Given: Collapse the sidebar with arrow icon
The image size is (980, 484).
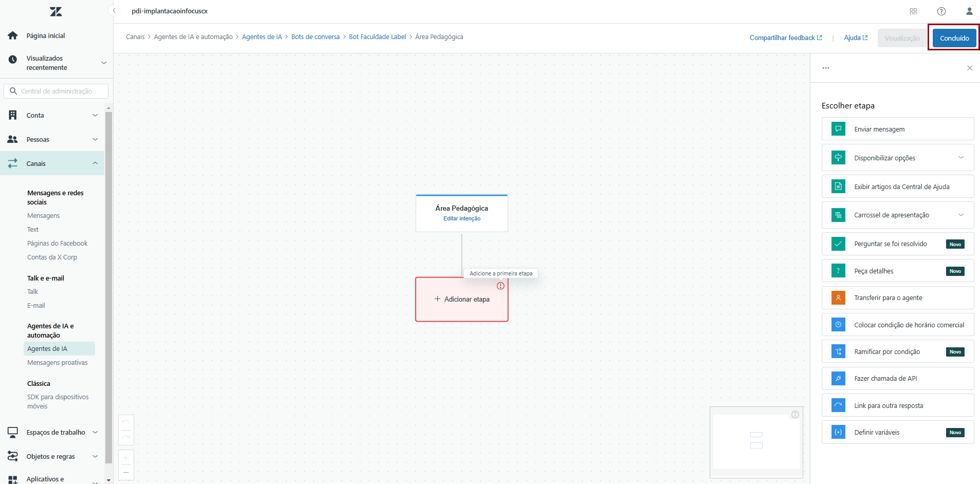Looking at the screenshot, I should click(115, 11).
